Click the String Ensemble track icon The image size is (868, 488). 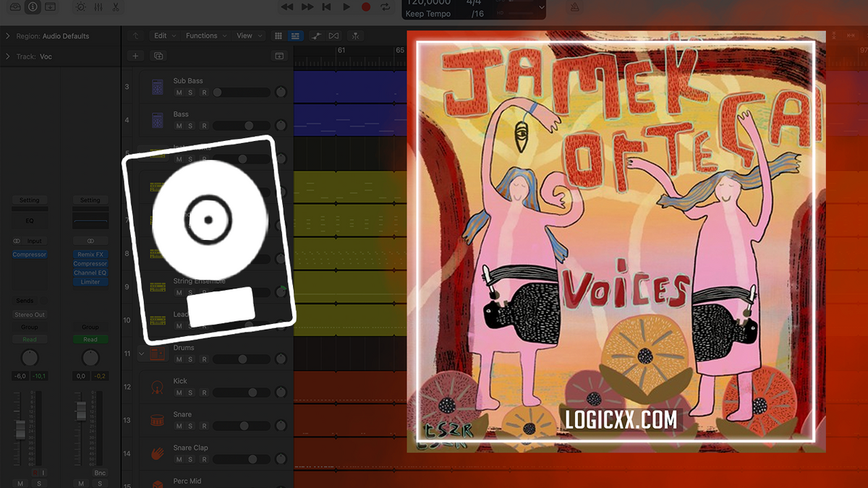click(157, 287)
